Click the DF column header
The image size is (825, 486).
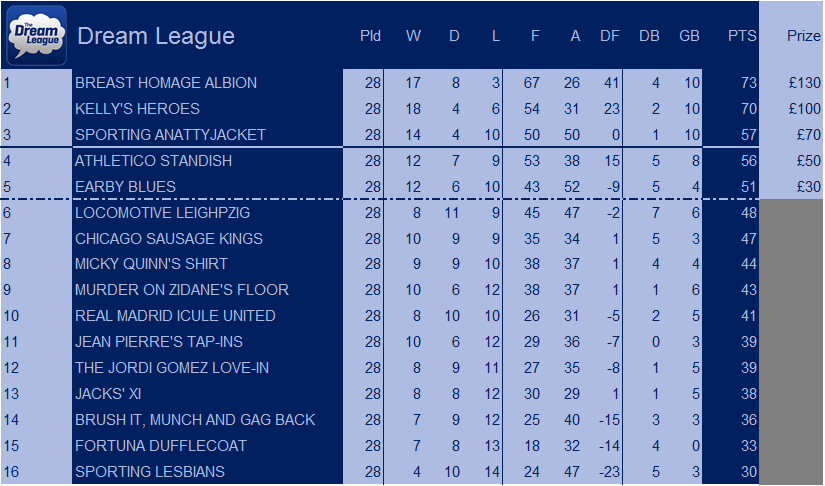609,36
